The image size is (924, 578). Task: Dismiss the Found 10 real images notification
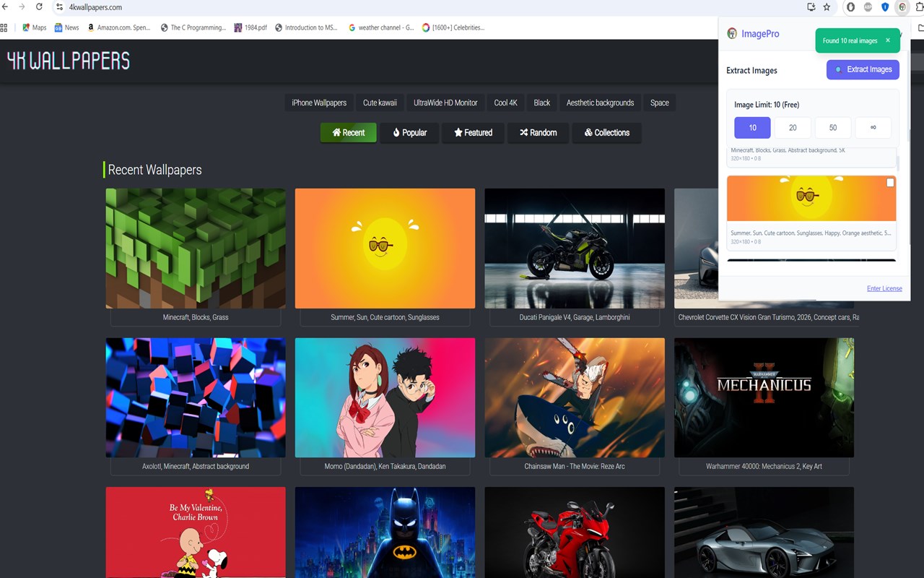(888, 40)
